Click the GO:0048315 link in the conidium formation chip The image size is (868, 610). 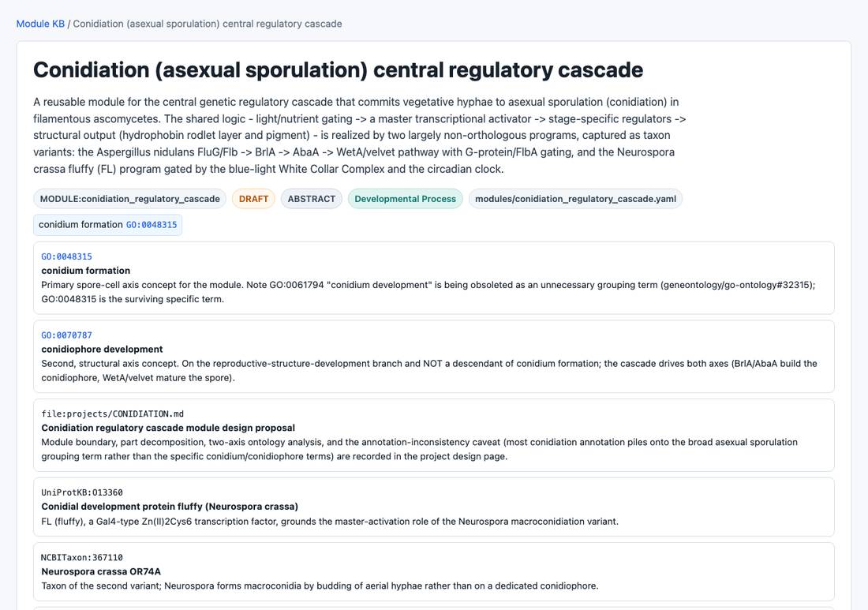[152, 225]
